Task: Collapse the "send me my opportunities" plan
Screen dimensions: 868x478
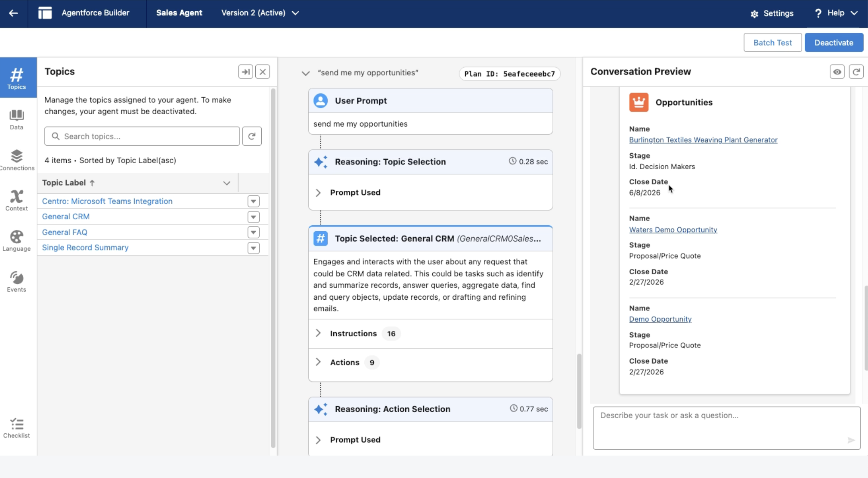Action: pyautogui.click(x=306, y=73)
